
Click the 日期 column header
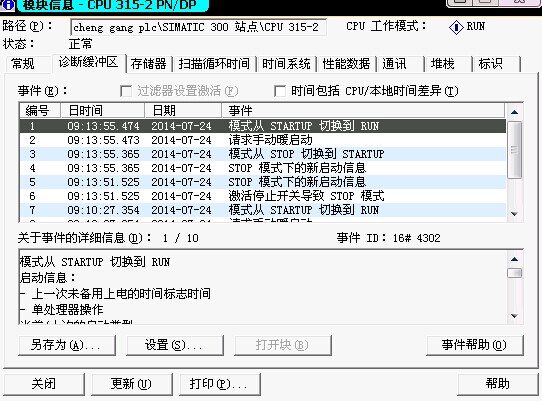[x=183, y=111]
